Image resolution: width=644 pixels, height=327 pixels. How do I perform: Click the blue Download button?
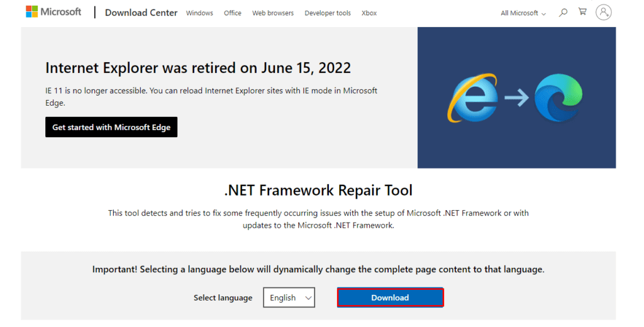tap(390, 297)
